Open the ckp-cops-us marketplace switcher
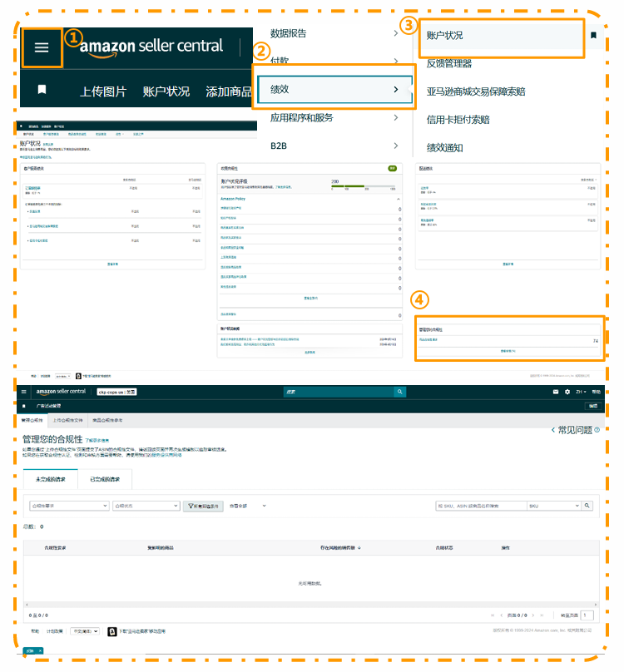The height and width of the screenshot is (672, 624). 116,392
